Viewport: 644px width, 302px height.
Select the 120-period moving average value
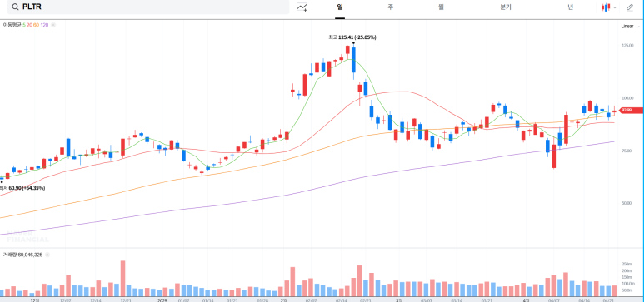(44, 25)
